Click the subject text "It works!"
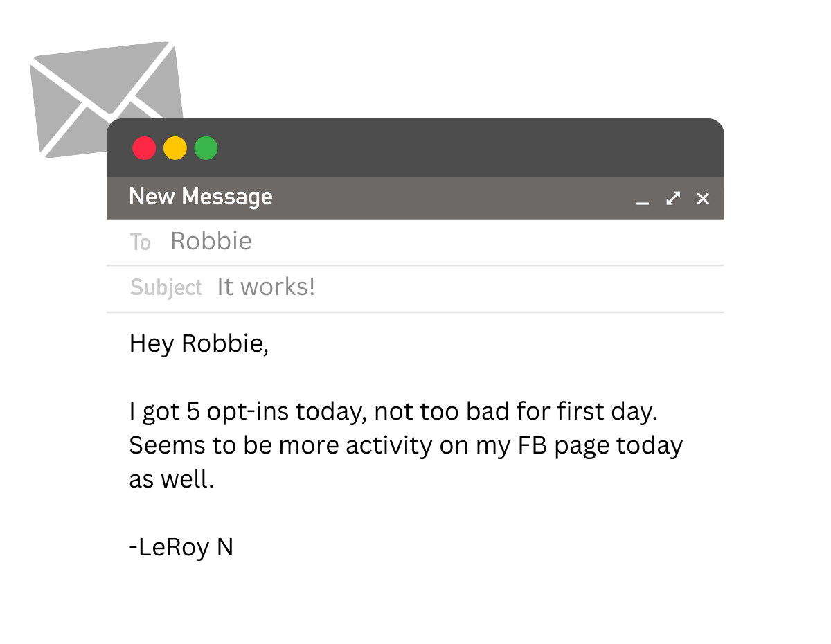 266,287
